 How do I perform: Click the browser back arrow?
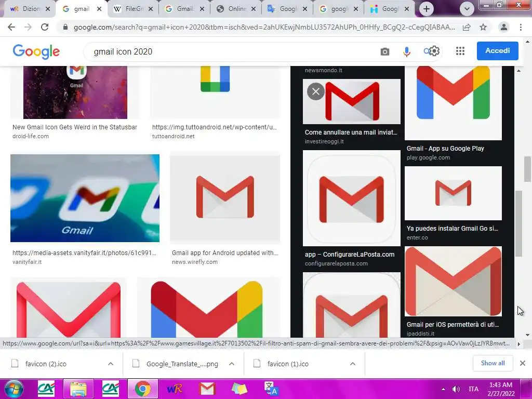(x=11, y=27)
